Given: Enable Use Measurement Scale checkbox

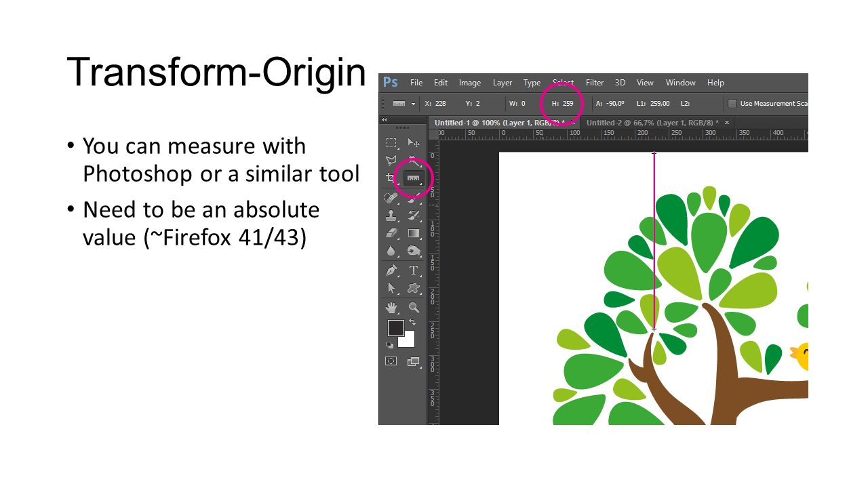Looking at the screenshot, I should [732, 104].
